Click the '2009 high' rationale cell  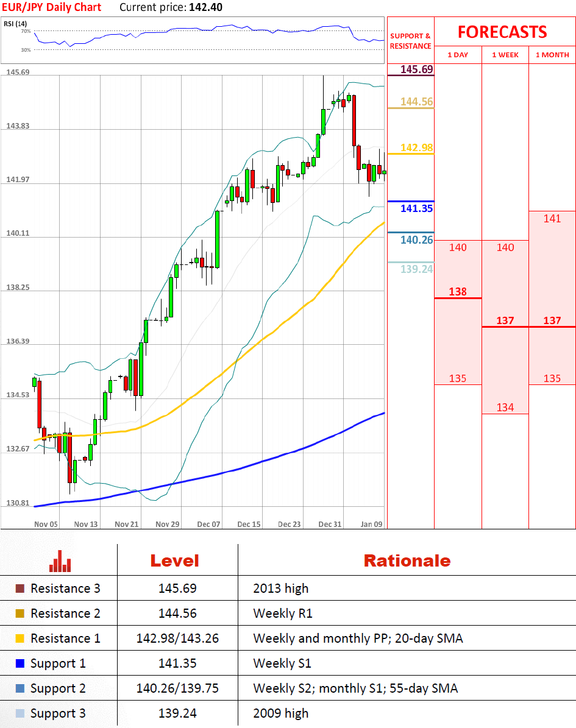[x=280, y=713]
